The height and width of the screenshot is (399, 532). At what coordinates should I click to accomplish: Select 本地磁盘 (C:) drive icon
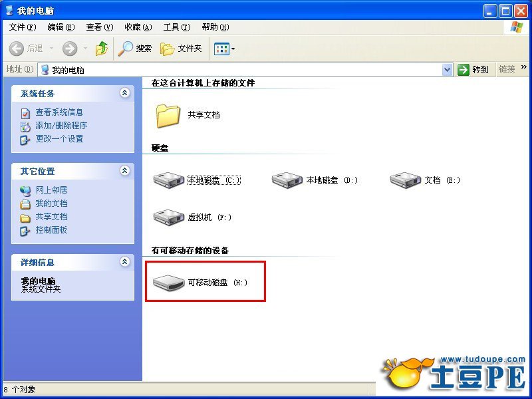pyautogui.click(x=169, y=180)
